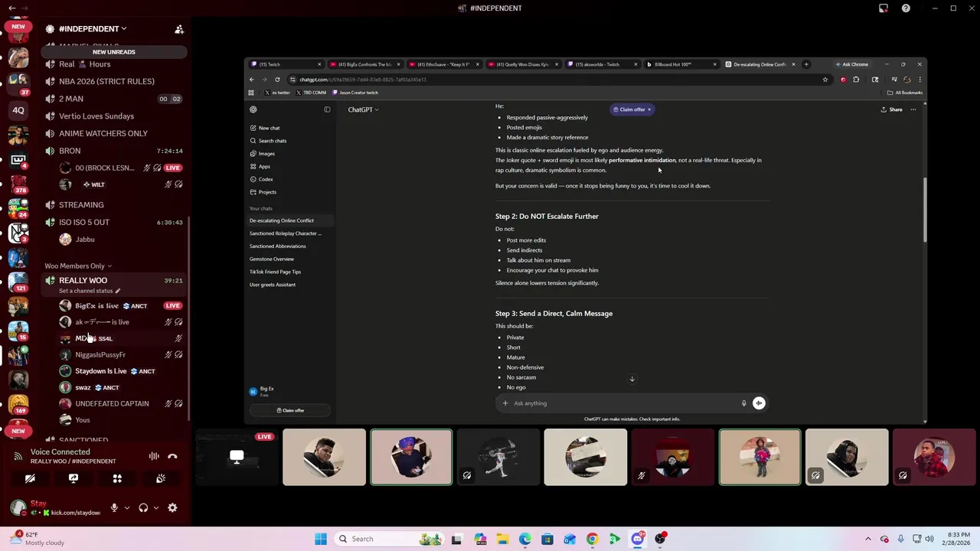Open conversation options three-dot menu
Image resolution: width=980 pixels, height=551 pixels.
pyautogui.click(x=913, y=109)
